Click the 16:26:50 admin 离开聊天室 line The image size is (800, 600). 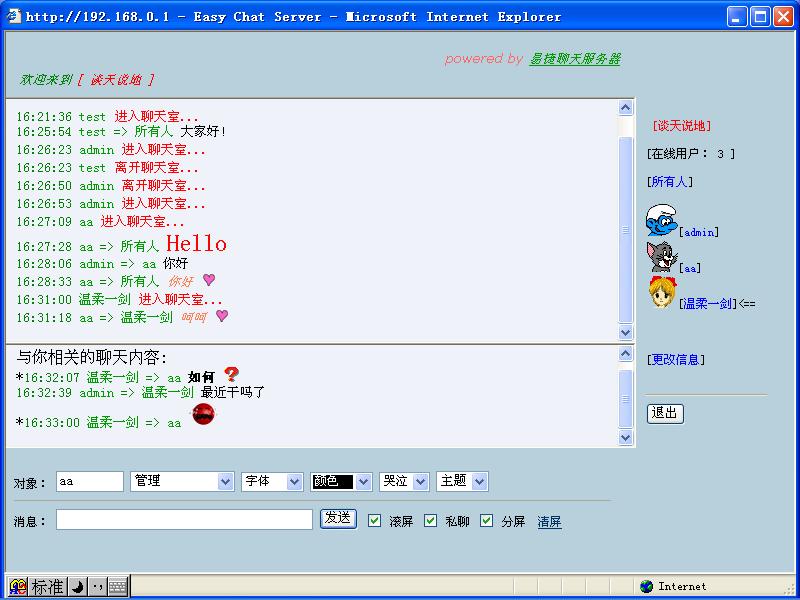(x=111, y=186)
